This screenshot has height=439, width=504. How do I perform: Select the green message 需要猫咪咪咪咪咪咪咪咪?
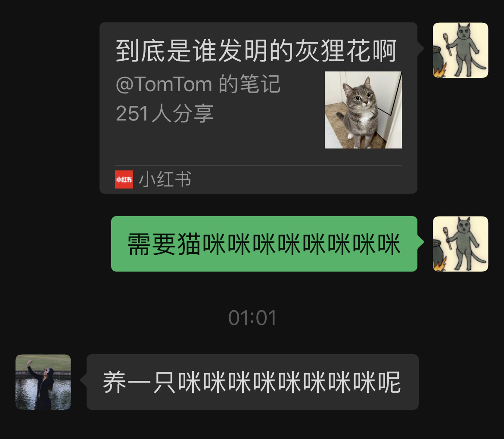(264, 244)
